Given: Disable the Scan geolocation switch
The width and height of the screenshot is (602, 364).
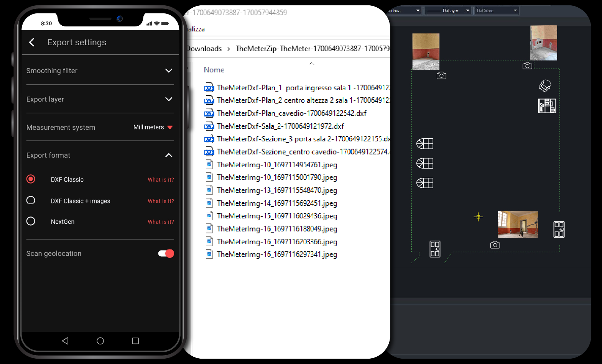Looking at the screenshot, I should click(x=166, y=253).
